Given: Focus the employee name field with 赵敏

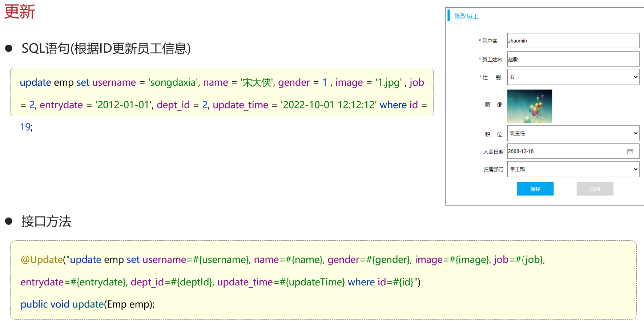Looking at the screenshot, I should (573, 59).
